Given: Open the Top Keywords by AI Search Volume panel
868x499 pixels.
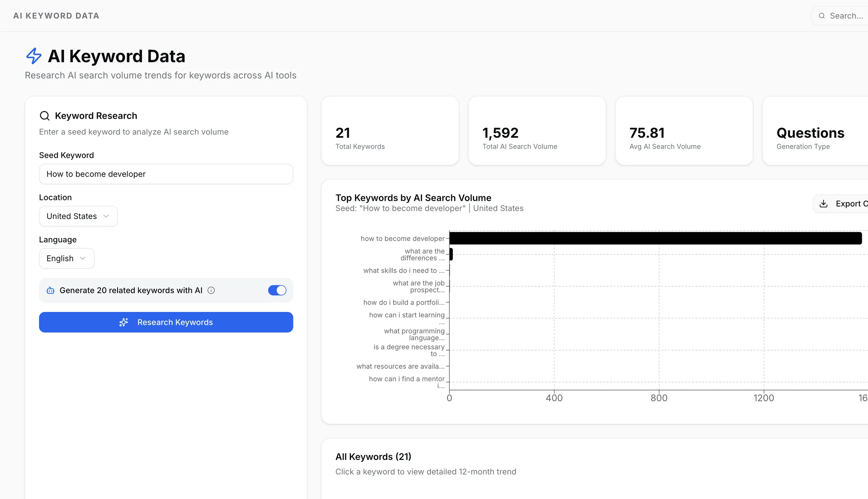Looking at the screenshot, I should click(x=413, y=198).
